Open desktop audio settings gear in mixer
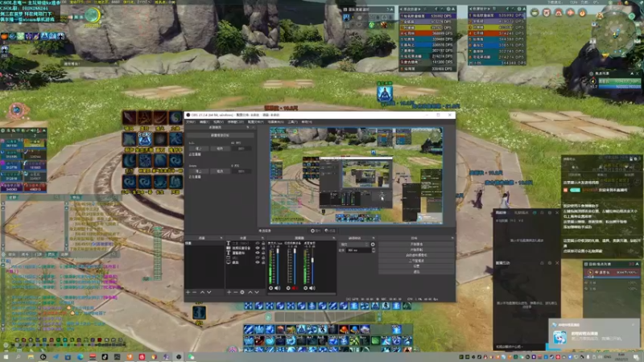Image resolution: width=644 pixels, height=362 pixels. [306, 288]
